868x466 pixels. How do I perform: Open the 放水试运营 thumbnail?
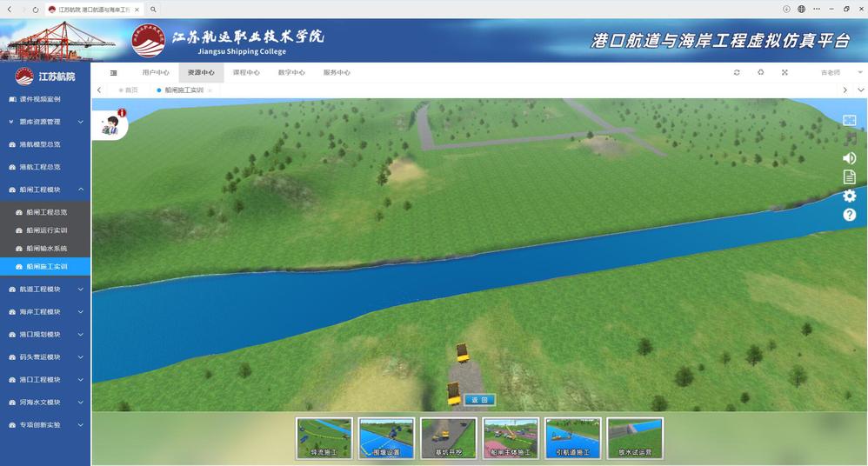point(635,438)
